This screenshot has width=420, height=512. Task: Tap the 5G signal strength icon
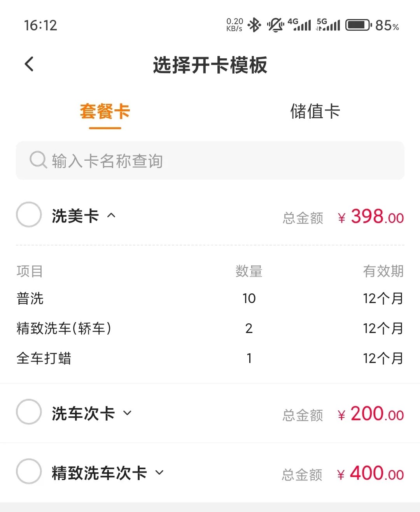coord(328,25)
